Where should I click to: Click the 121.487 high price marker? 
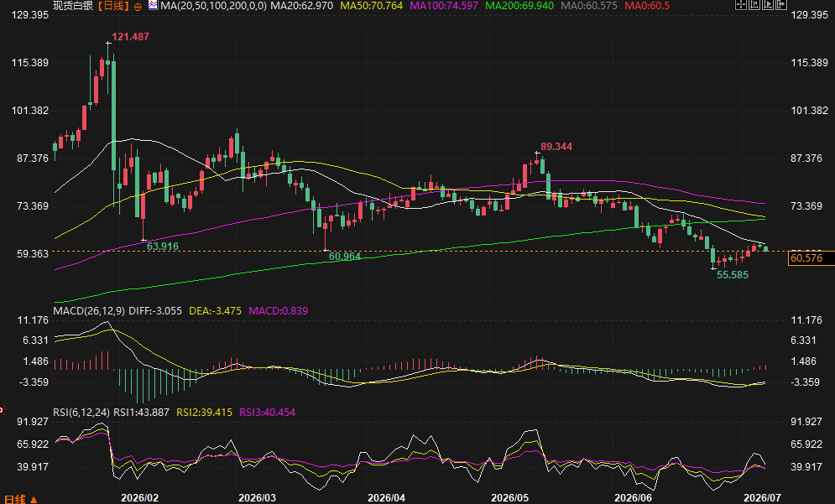[x=130, y=37]
